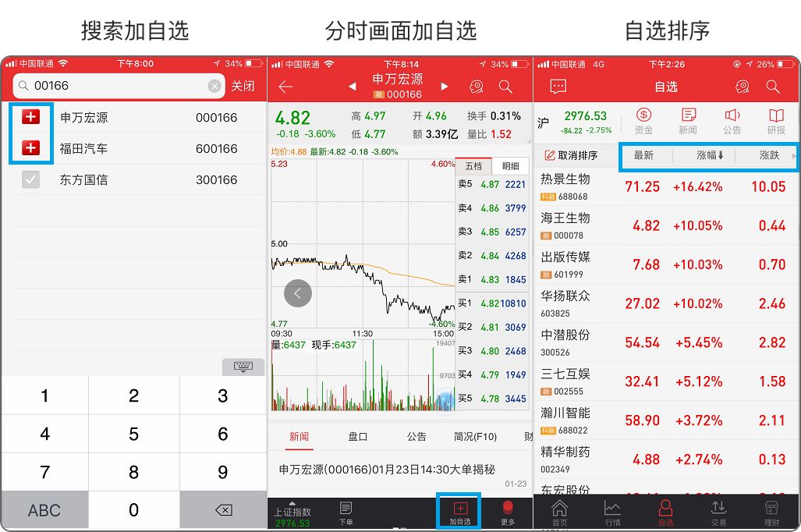Tap 关闭 to close the search
The image size is (801, 532).
(x=243, y=86)
